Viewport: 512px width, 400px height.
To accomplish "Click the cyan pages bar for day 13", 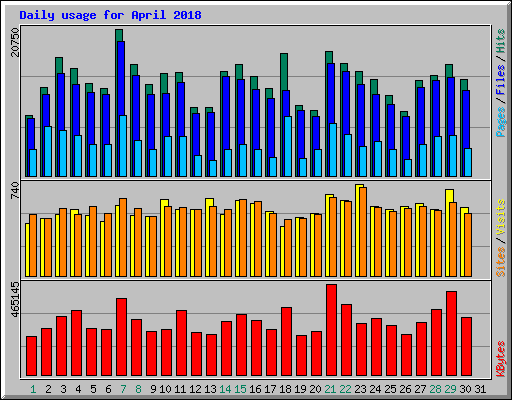I will 213,168.
